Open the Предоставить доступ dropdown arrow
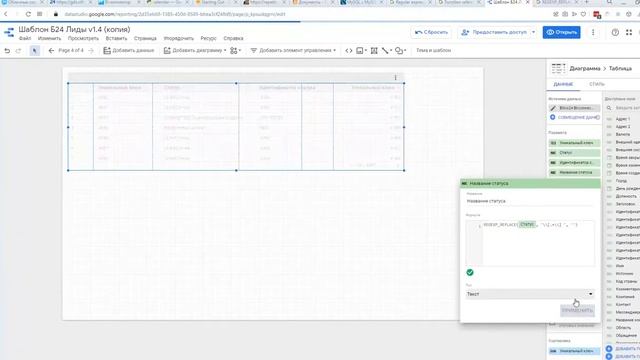The height and width of the screenshot is (360, 640). (x=533, y=32)
